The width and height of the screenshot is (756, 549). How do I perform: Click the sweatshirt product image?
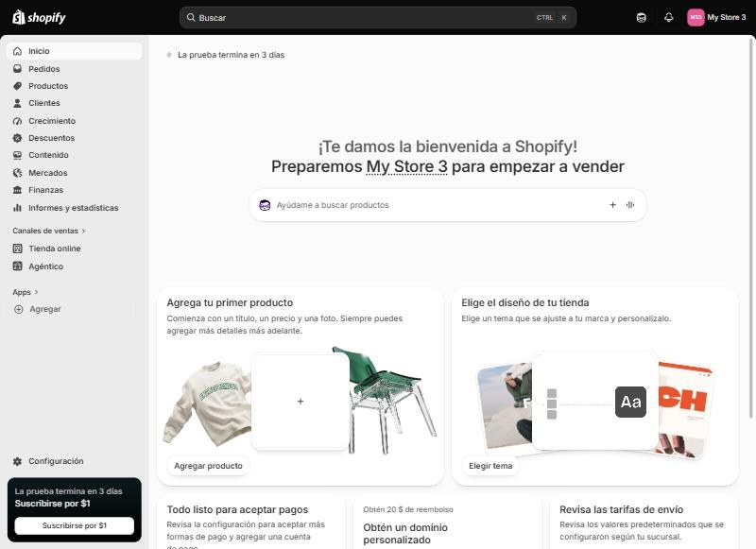(208, 403)
